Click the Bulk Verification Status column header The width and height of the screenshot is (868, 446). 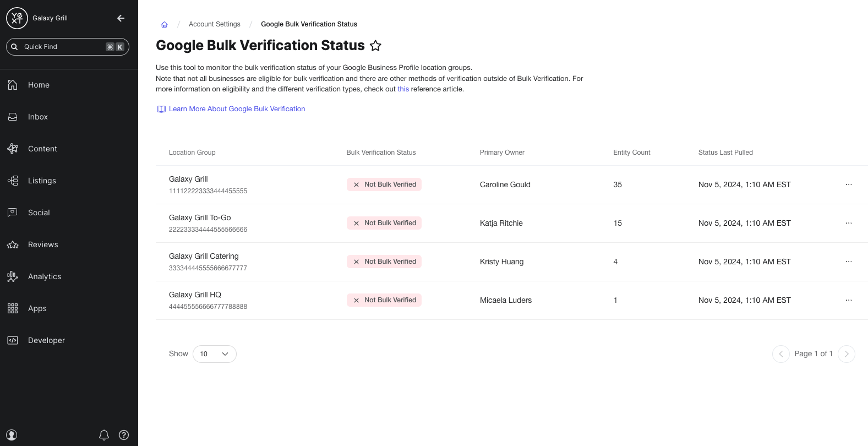tap(381, 153)
